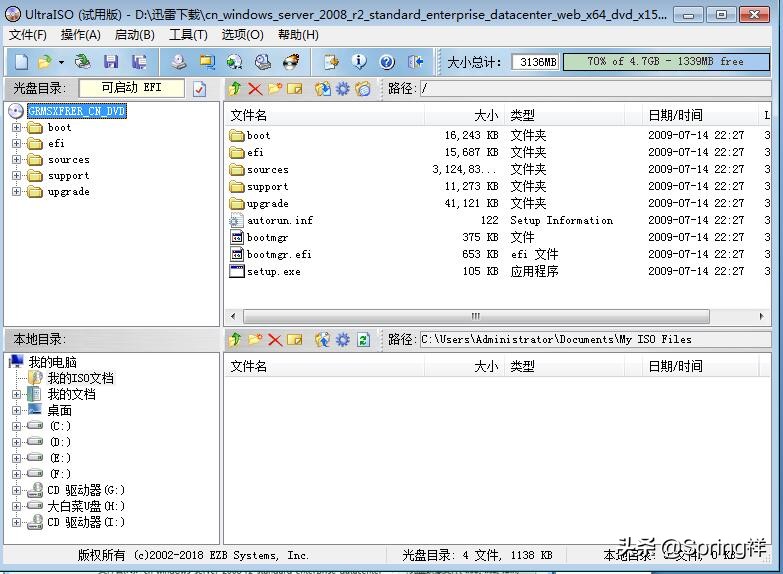
Task: Click local path field C:\Users\Administrator
Action: click(x=595, y=340)
